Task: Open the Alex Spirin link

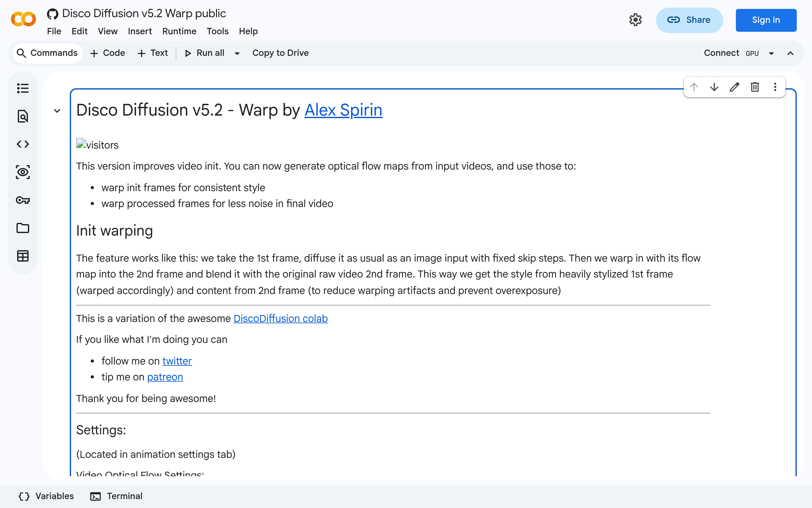Action: coord(343,110)
